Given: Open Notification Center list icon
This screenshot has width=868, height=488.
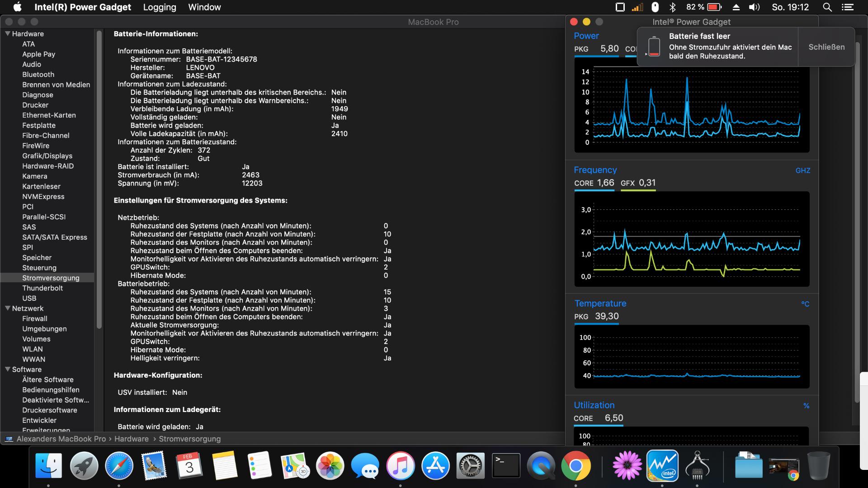Looking at the screenshot, I should click(x=848, y=7).
